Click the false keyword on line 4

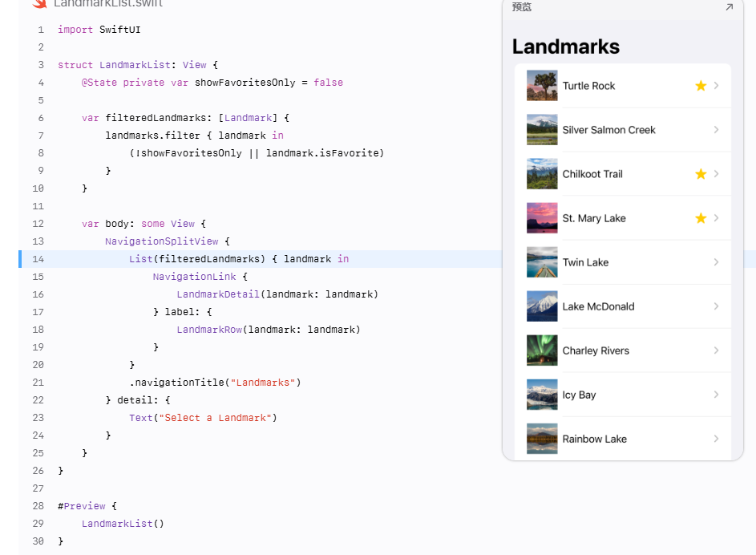coord(329,83)
